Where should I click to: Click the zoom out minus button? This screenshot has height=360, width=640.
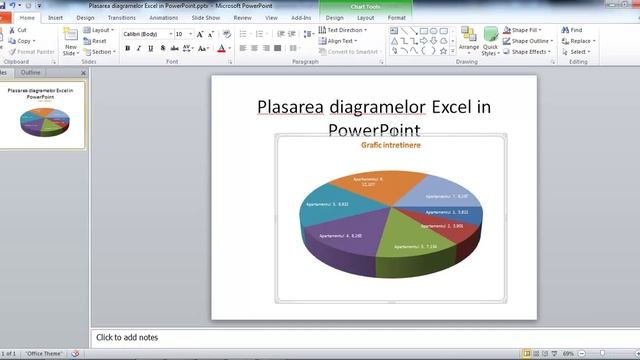tap(582, 353)
